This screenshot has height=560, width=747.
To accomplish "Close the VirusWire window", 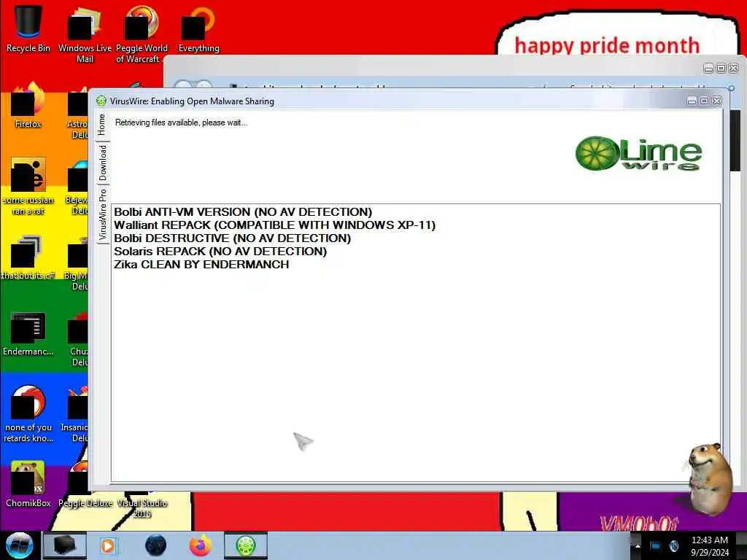I will 716,101.
